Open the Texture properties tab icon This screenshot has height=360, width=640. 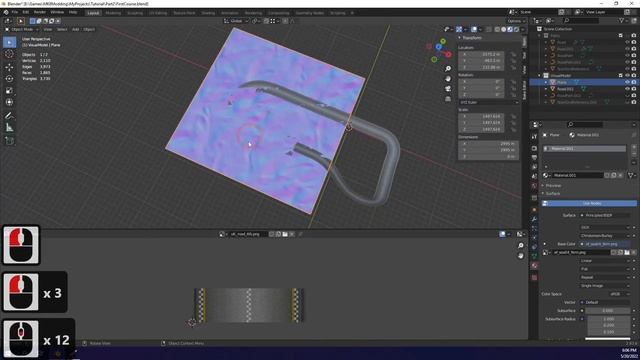point(534,278)
